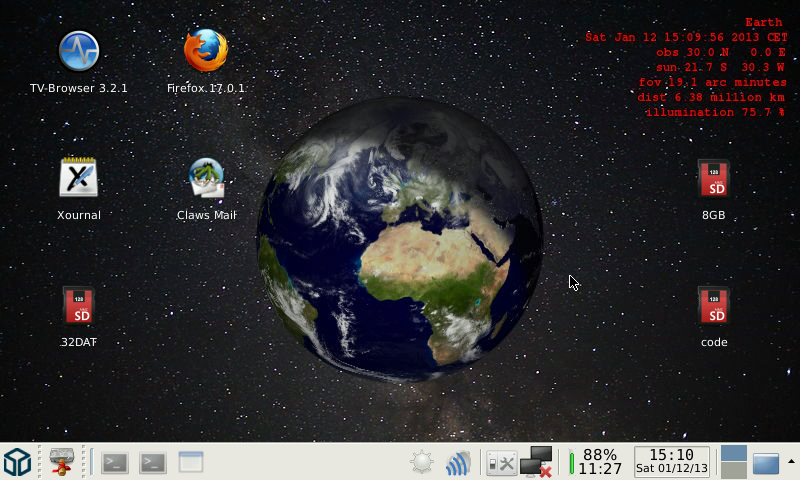Switch to the lower workspace in the pager

pos(734,471)
